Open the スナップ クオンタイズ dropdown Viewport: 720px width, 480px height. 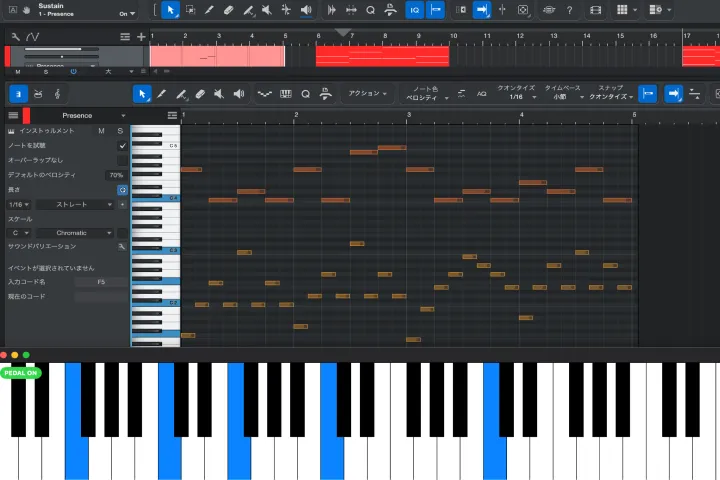(611, 93)
